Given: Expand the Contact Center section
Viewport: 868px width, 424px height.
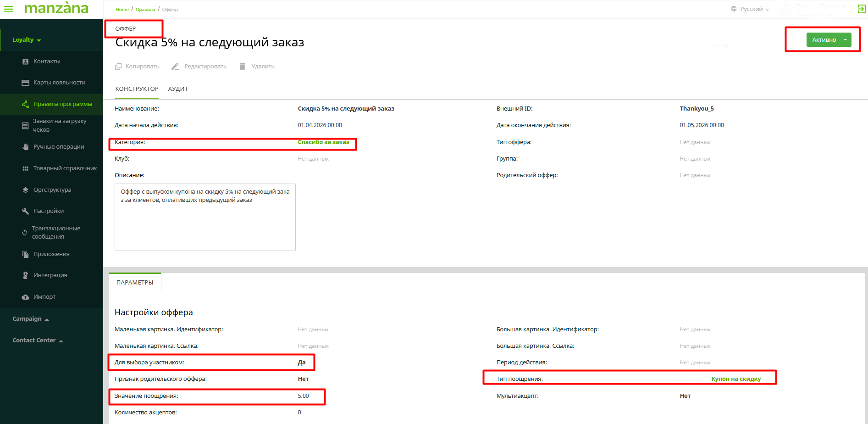Looking at the screenshot, I should tap(38, 340).
